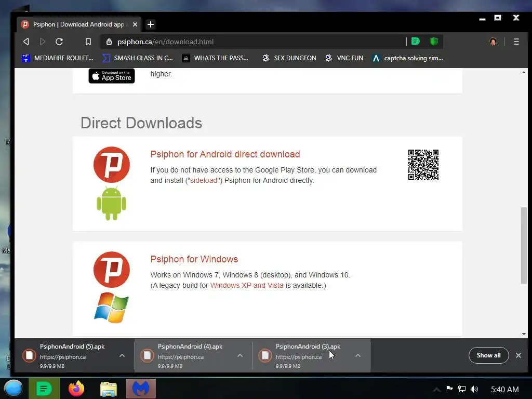
Task: Open the SMASH GLASS IN C... bookmark
Action: point(137,58)
